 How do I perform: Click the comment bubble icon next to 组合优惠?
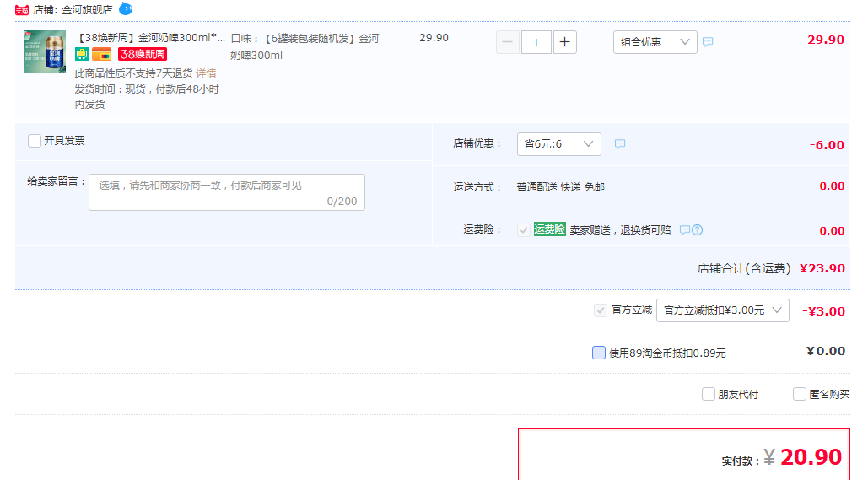(708, 42)
